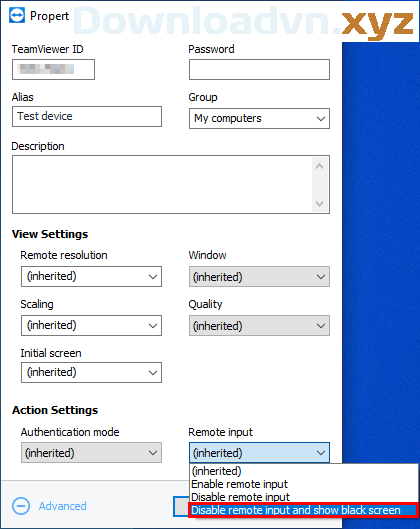Click the TeamViewer ID field
This screenshot has height=529, width=420.
pos(53,69)
